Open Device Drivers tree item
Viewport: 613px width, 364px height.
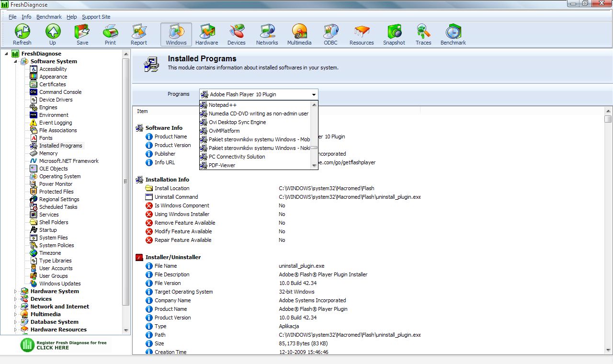click(x=56, y=100)
